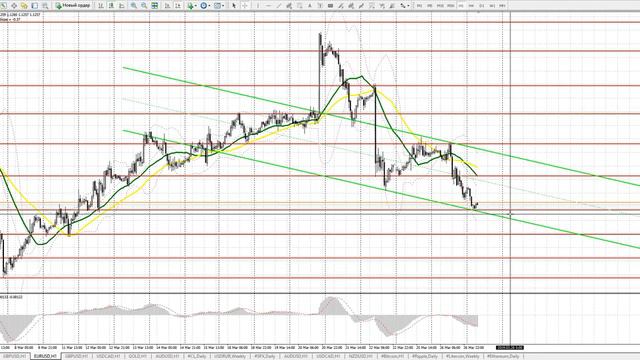The height and width of the screenshot is (360, 640).
Task: Switch timeframe to M1
Action: point(419,6)
